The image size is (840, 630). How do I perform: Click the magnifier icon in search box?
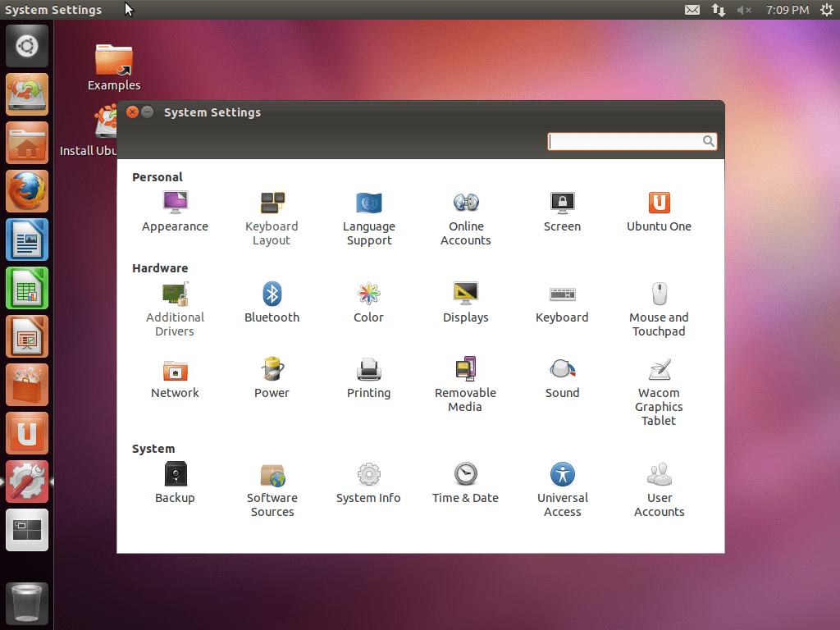click(x=708, y=141)
